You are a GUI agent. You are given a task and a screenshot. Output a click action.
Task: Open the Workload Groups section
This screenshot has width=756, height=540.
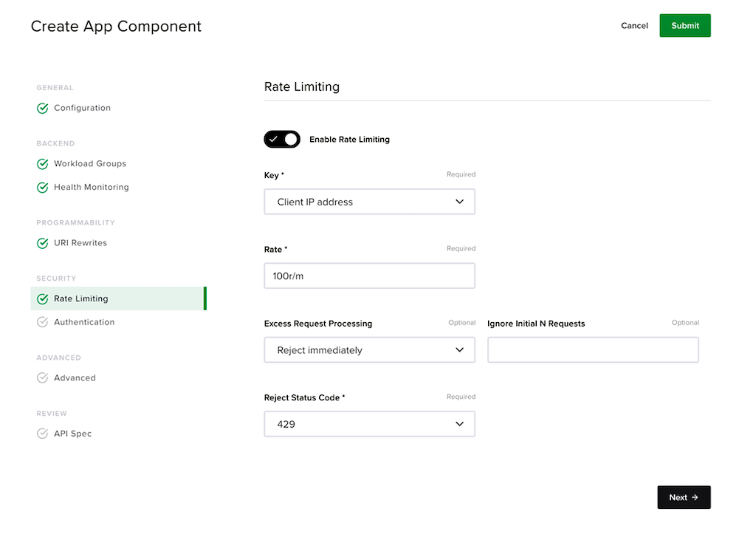[x=89, y=163]
